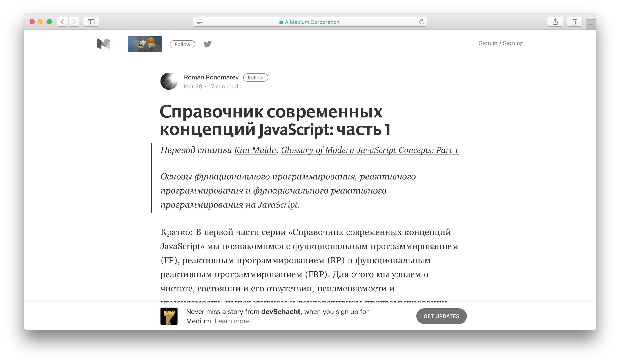Click Learn more in the bottom banner
Viewport: 620px width, 364px height.
coord(232,321)
